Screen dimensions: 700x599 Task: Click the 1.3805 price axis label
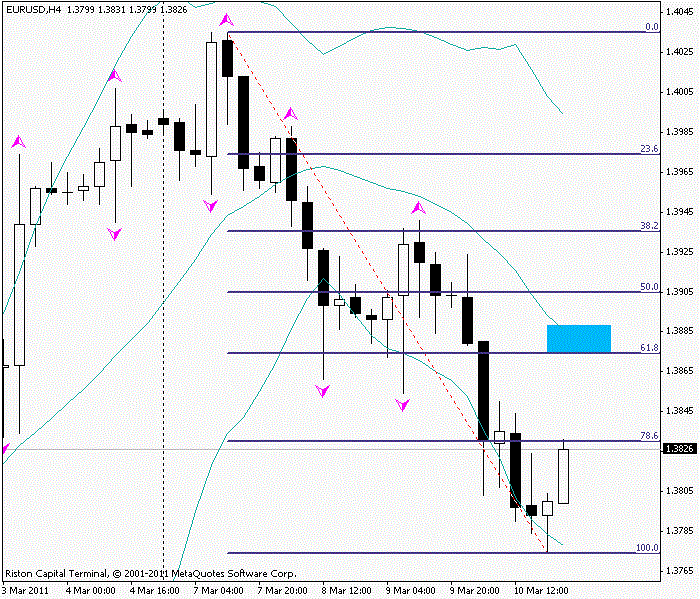[679, 491]
